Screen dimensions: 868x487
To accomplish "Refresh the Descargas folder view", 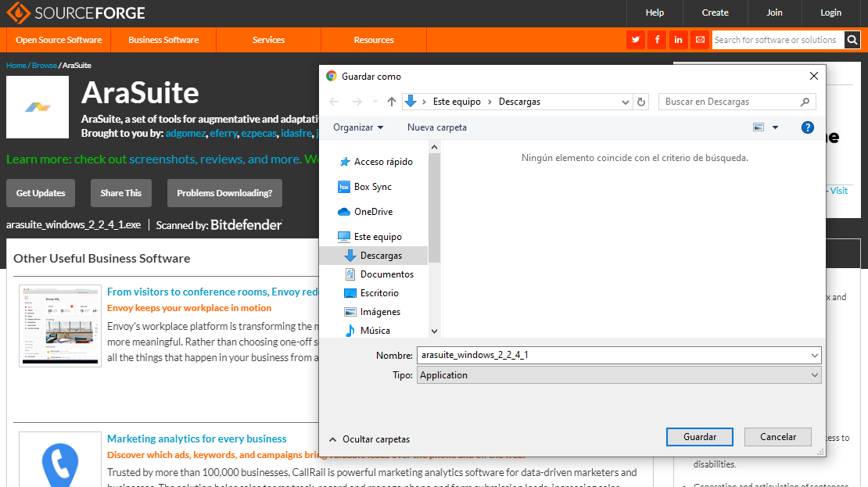I will pyautogui.click(x=641, y=102).
